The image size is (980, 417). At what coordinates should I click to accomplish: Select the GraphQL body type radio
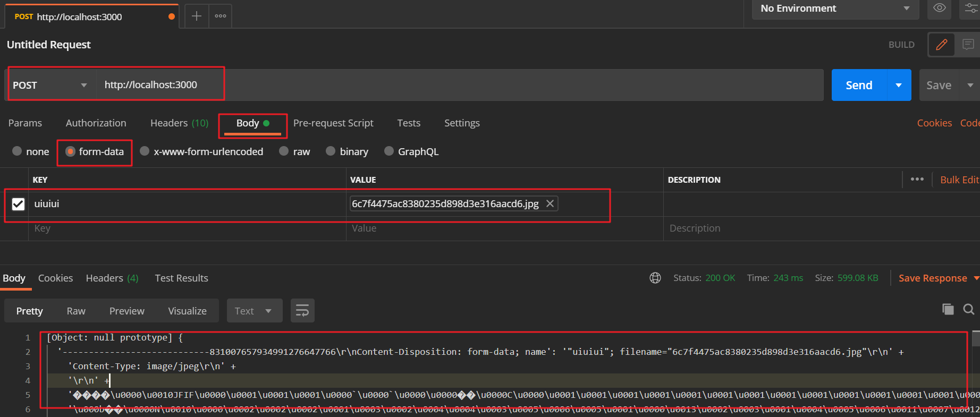[389, 151]
